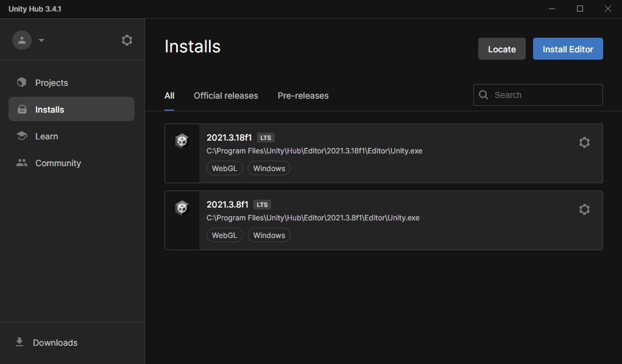Click LTS badge next to 2021.3.8f1
Viewport: 622px width, 364px height.
coord(262,205)
